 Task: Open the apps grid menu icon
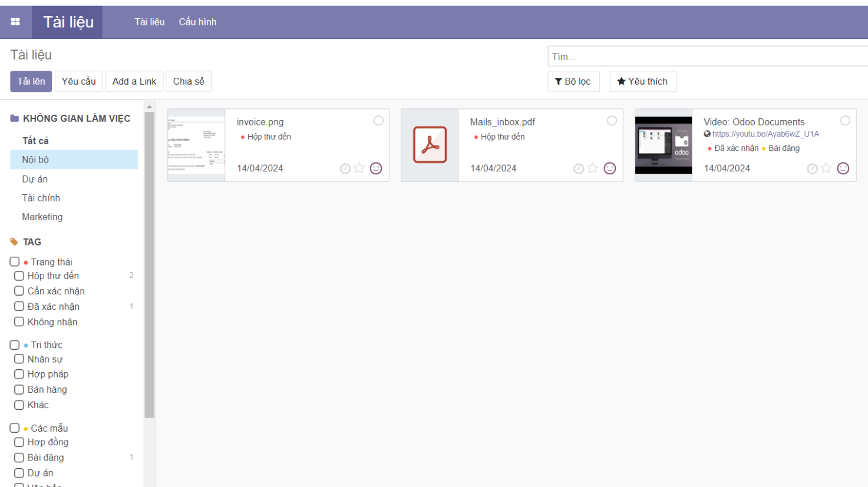pos(15,22)
